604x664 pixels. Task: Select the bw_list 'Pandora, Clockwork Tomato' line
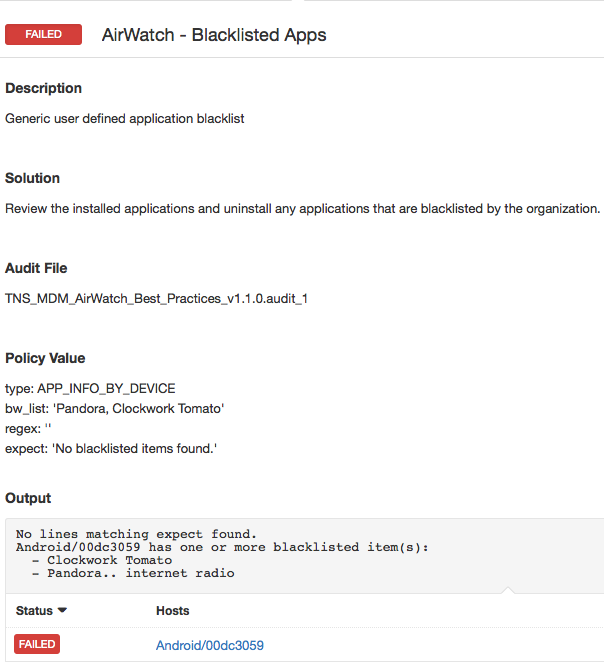(114, 409)
